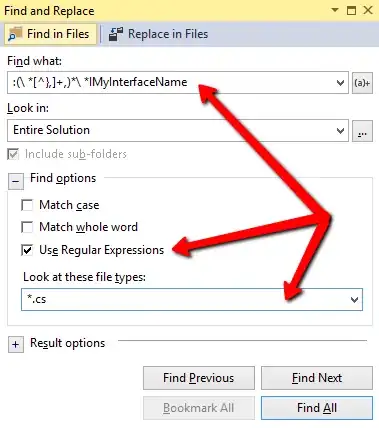Open the Find what history dropdown
Image resolution: width=379 pixels, height=428 pixels.
pyautogui.click(x=340, y=83)
